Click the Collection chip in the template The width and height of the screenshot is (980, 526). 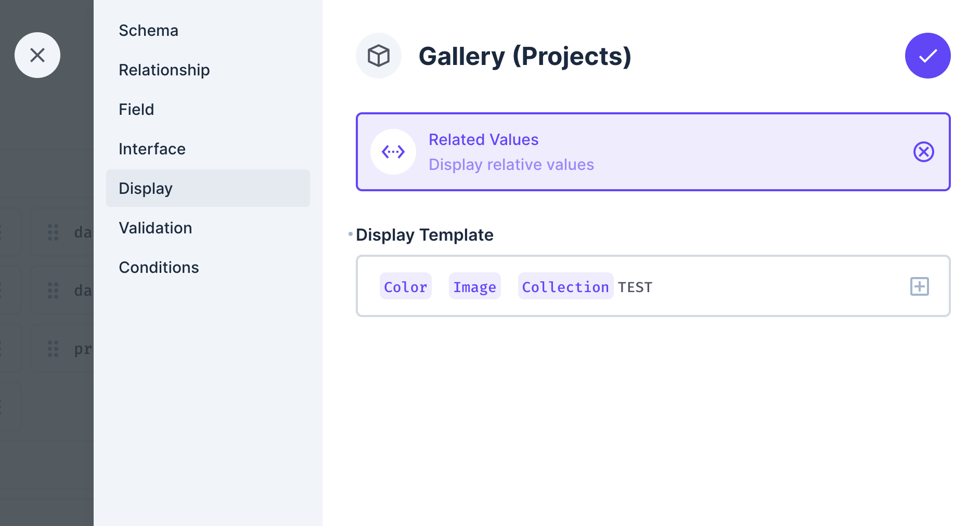(565, 286)
